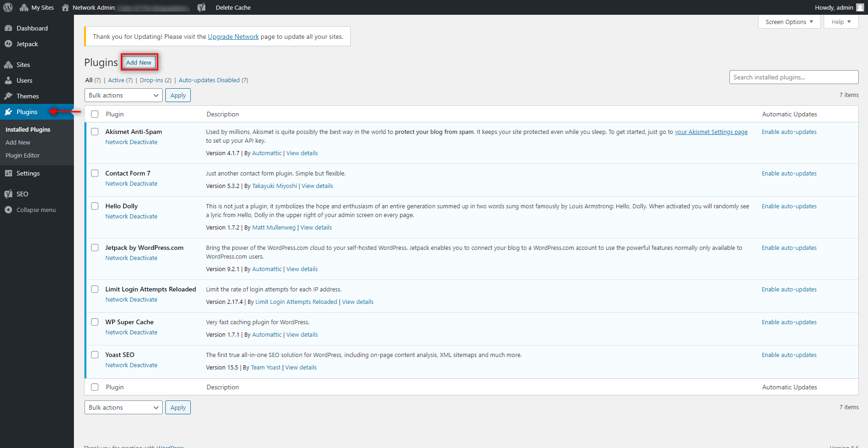The image size is (868, 448).
Task: Click Dashboard icon in sidebar
Action: [8, 28]
